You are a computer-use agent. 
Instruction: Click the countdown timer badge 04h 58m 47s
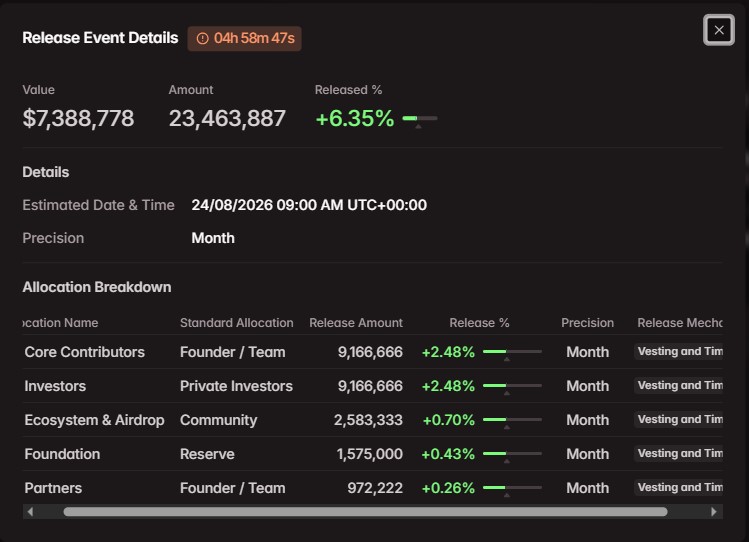coord(245,38)
